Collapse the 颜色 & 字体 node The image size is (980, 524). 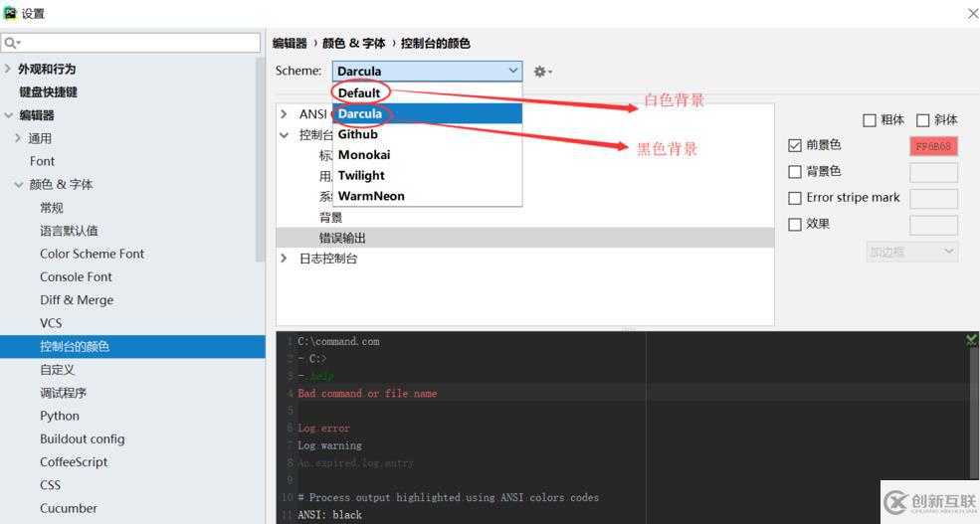coord(19,184)
